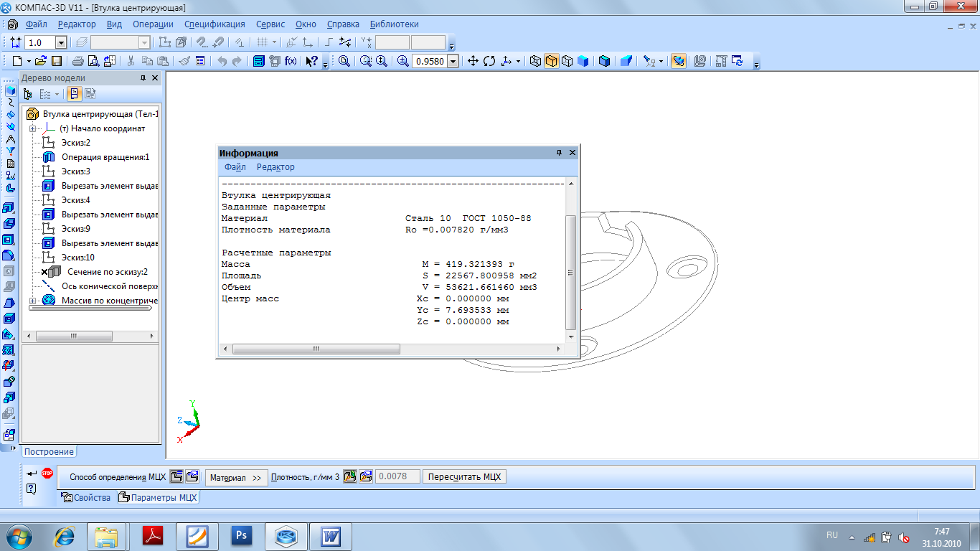
Task: Click the Create object arrow icon
Action: coord(32,473)
